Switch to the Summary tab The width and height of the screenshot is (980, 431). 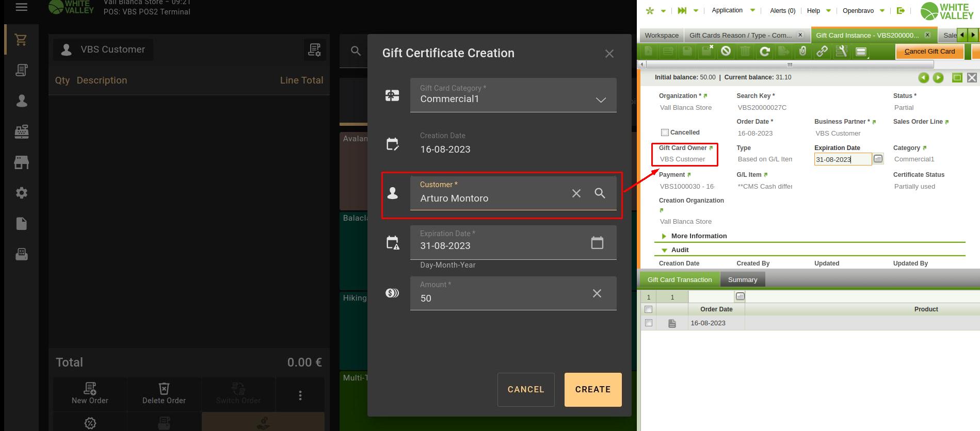(x=742, y=280)
